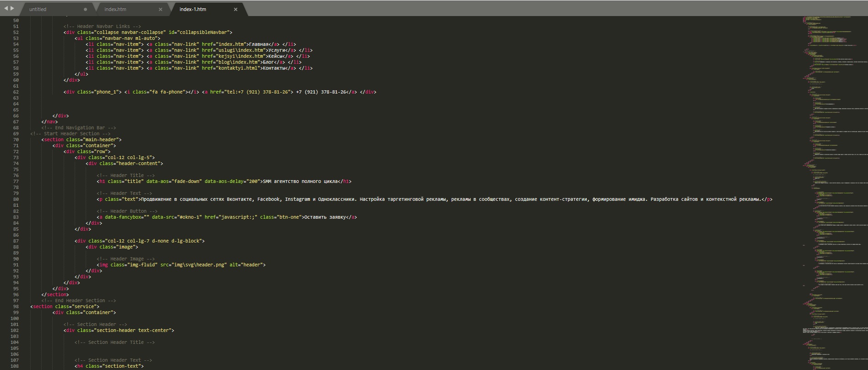868x370 pixels.
Task: Click the minimap code overview
Action: pos(835,193)
